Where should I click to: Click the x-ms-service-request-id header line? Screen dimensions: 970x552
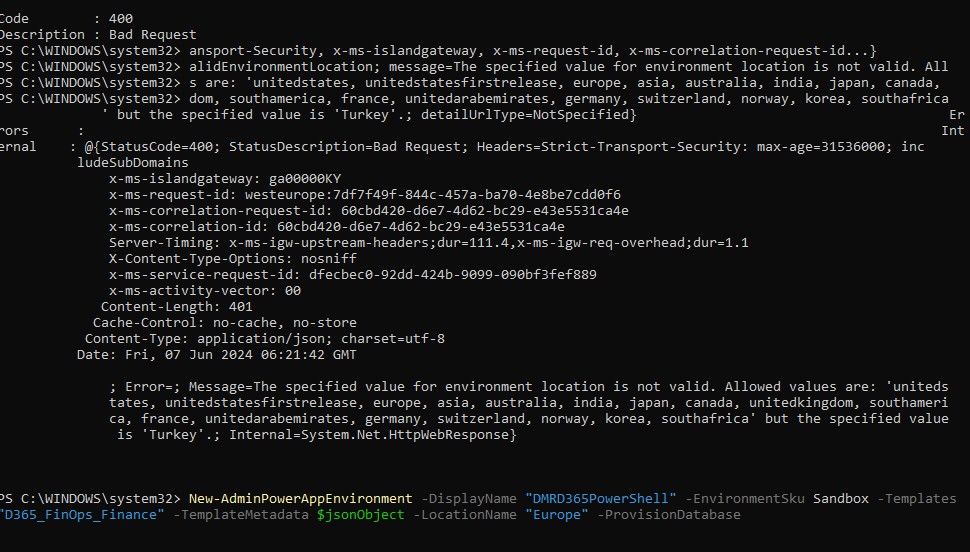coord(353,275)
